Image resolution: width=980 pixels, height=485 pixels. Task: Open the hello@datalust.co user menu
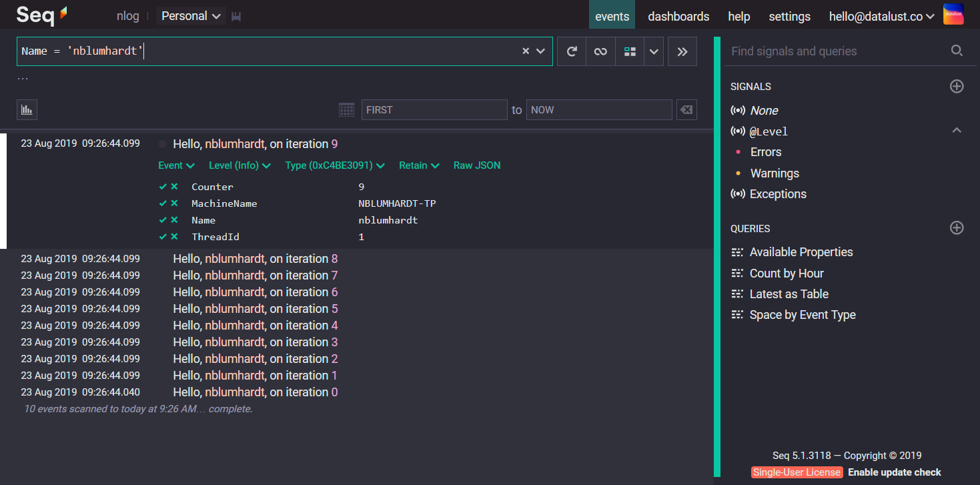tap(881, 16)
